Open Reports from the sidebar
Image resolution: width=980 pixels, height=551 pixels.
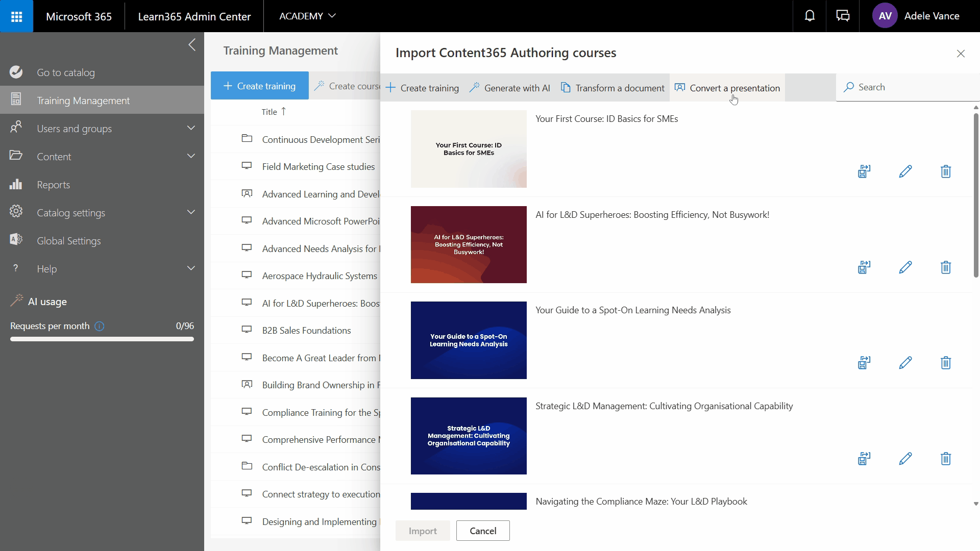[54, 184]
